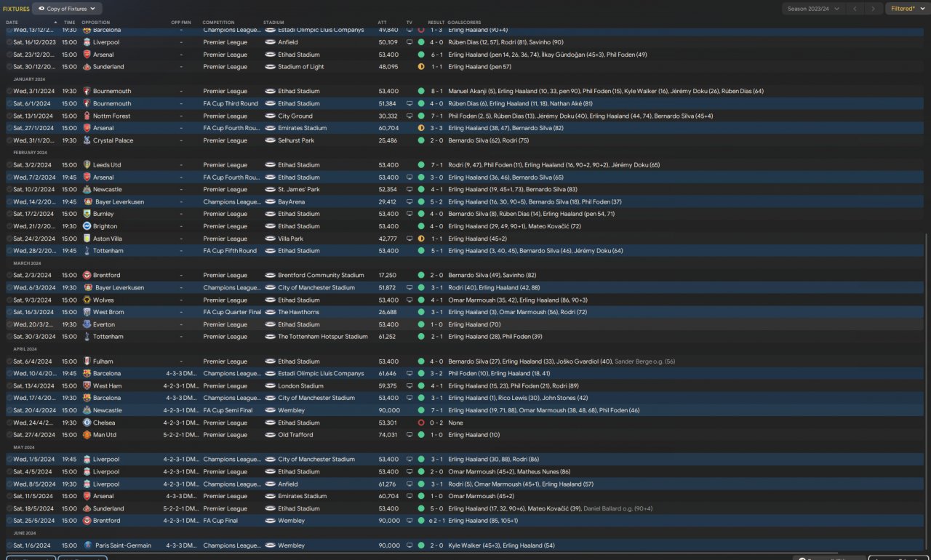931x560 pixels.
Task: Click the Kyle Walker (45+3), Erling Haaland (54) goalscorers text
Action: [502, 545]
